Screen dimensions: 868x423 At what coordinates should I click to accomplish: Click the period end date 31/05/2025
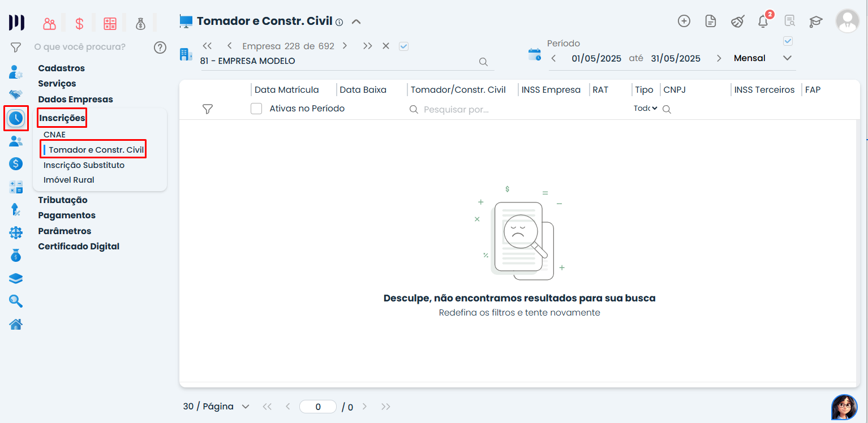tap(676, 58)
